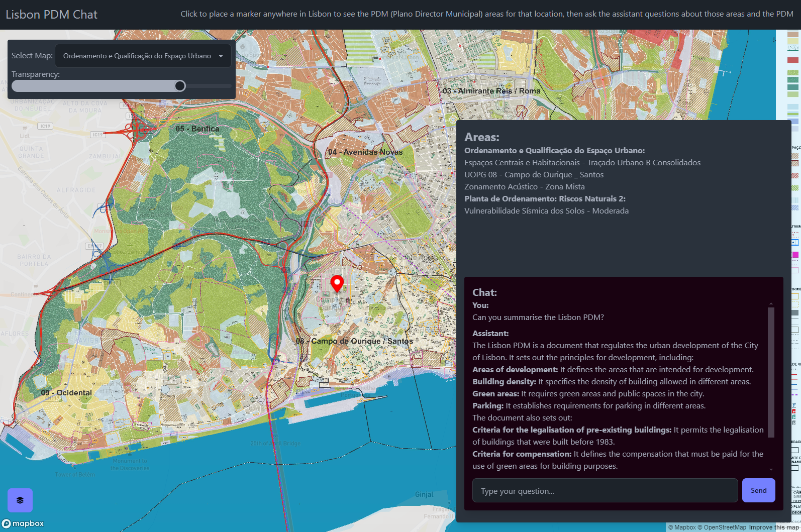Click the Zonamento Acústico - Zona Mista line
The image size is (801, 532).
tap(525, 187)
